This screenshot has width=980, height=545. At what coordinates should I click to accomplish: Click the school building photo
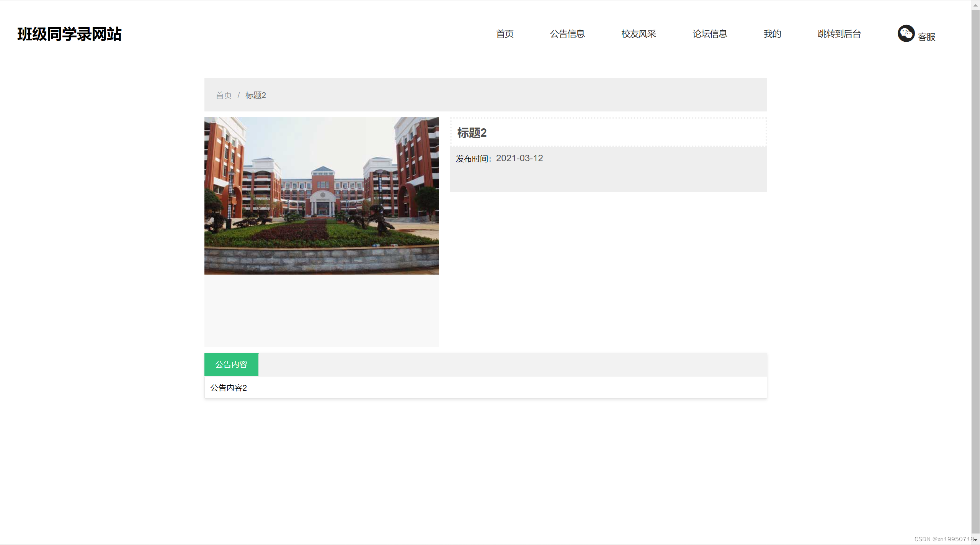pos(321,196)
